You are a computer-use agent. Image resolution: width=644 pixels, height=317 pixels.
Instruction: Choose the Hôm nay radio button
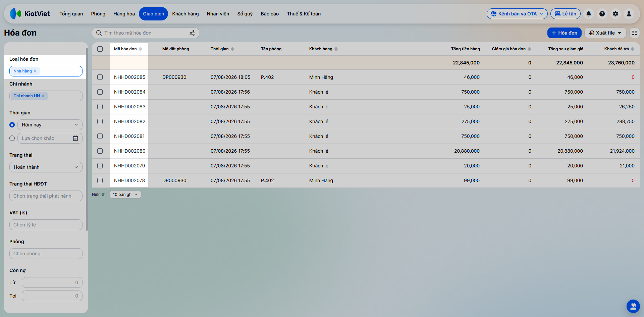(x=12, y=125)
